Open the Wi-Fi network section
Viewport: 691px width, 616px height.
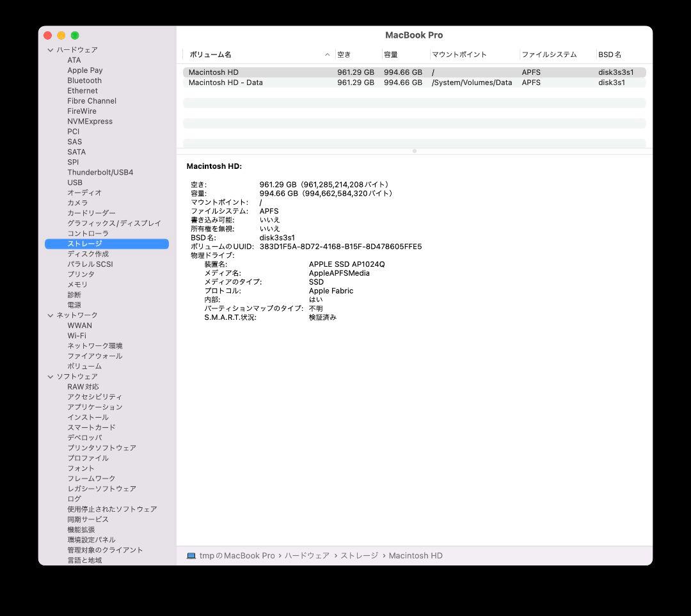tap(77, 335)
